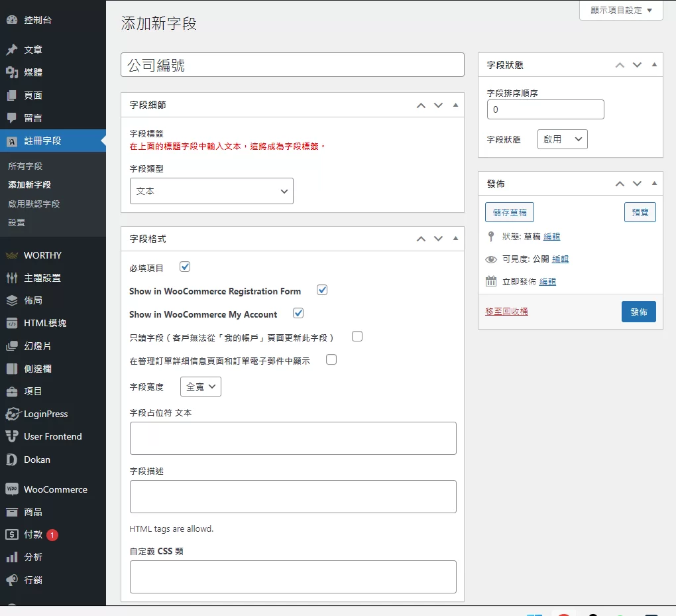676x616 pixels.
Task: Click the WORTHY crown icon
Action: tap(12, 255)
